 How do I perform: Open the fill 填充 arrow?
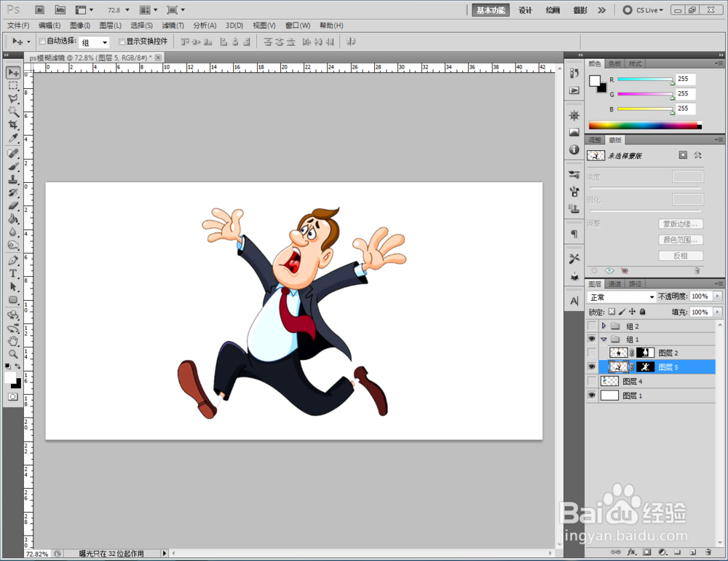(x=717, y=312)
